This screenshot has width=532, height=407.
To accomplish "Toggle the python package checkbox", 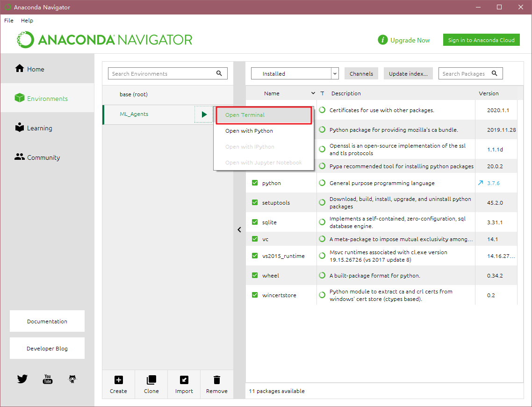I will tap(255, 183).
